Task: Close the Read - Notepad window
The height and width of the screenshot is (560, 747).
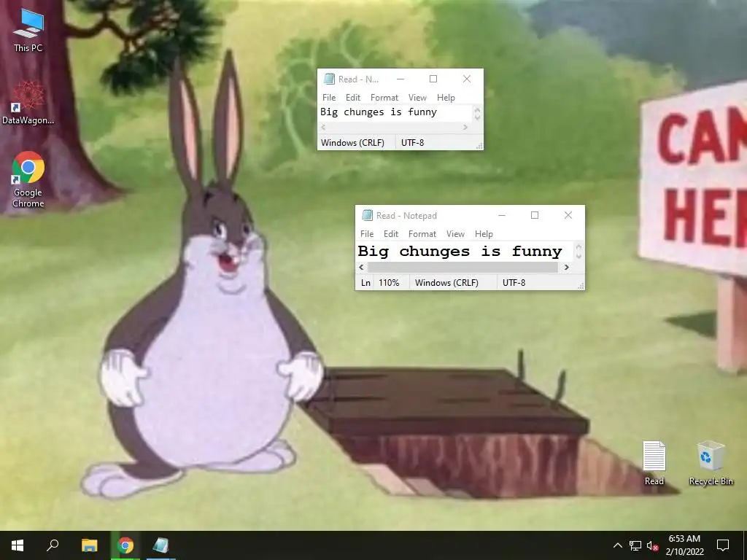Action: pyautogui.click(x=568, y=215)
